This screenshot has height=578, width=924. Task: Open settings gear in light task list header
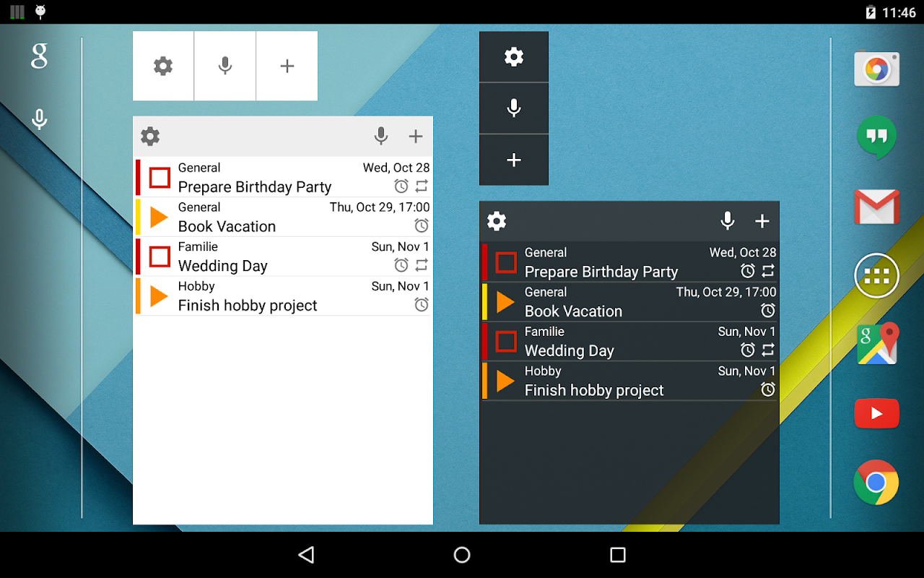(x=150, y=136)
